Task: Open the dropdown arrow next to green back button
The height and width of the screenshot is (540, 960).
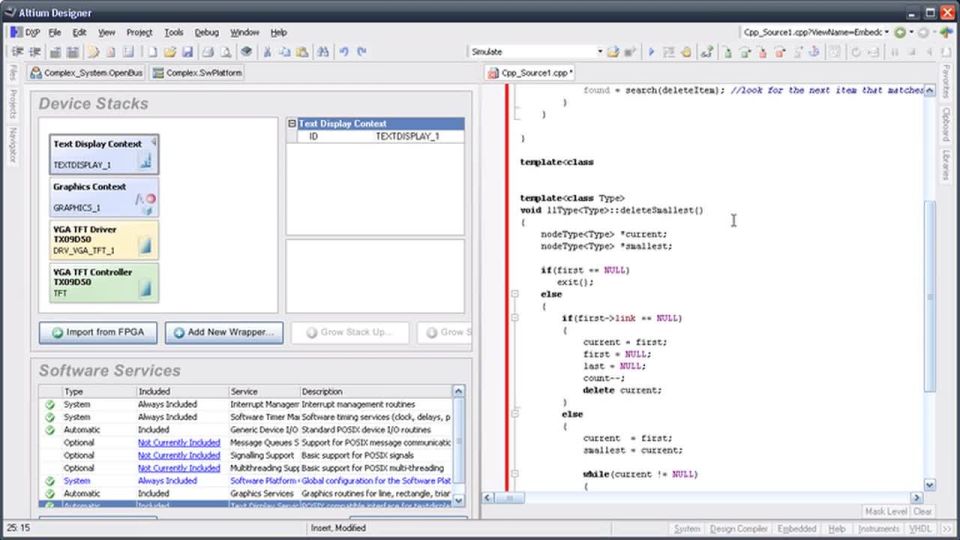Action: (x=911, y=32)
